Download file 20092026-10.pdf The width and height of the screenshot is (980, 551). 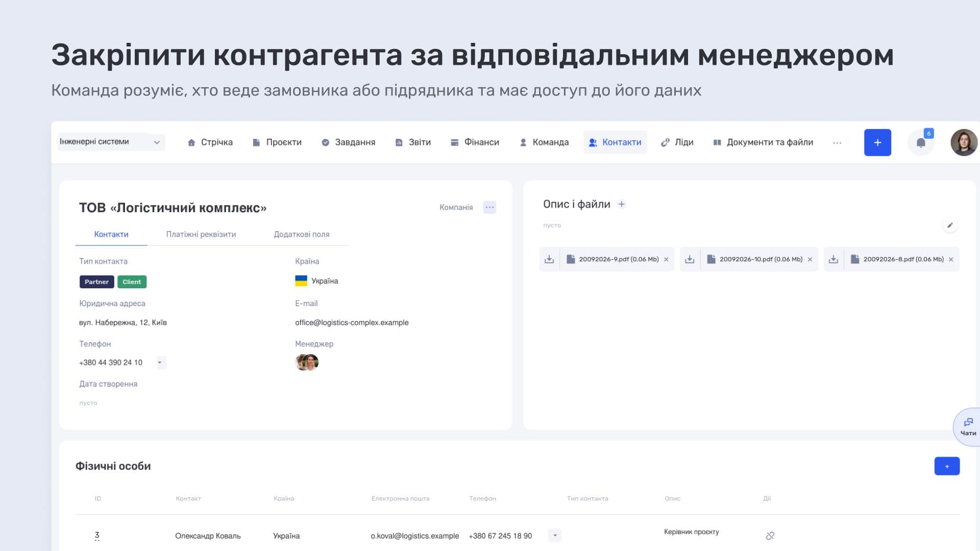click(690, 259)
